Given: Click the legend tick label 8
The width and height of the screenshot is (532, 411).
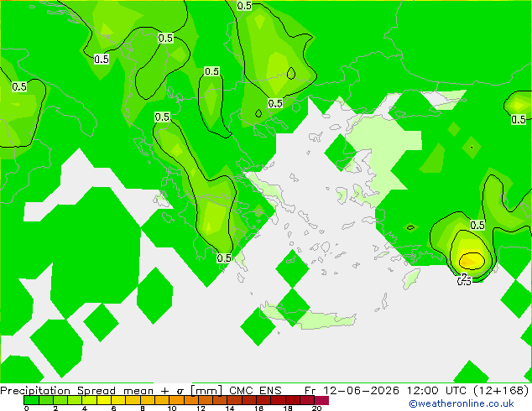Looking at the screenshot, I should [x=143, y=408].
